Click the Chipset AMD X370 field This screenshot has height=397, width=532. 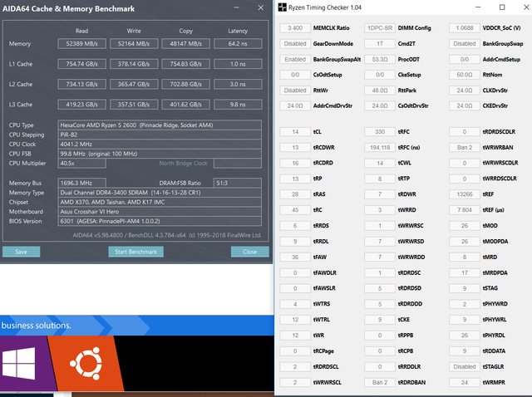160,202
